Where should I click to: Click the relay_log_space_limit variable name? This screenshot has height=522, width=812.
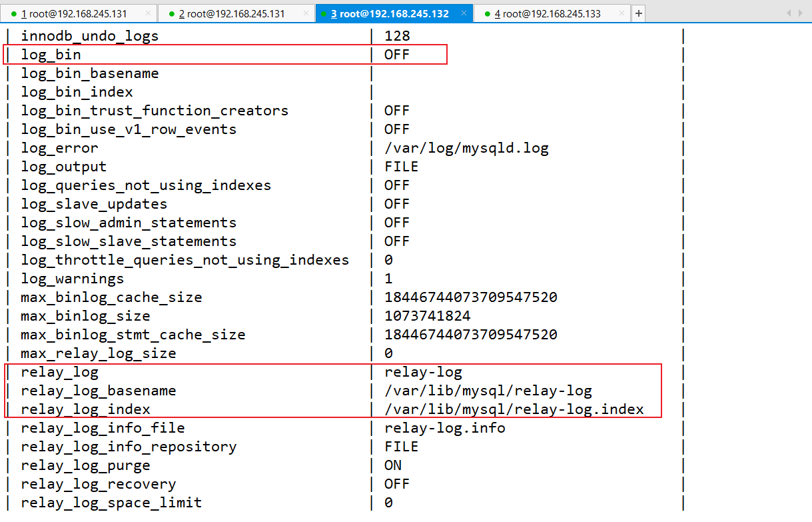point(111,503)
